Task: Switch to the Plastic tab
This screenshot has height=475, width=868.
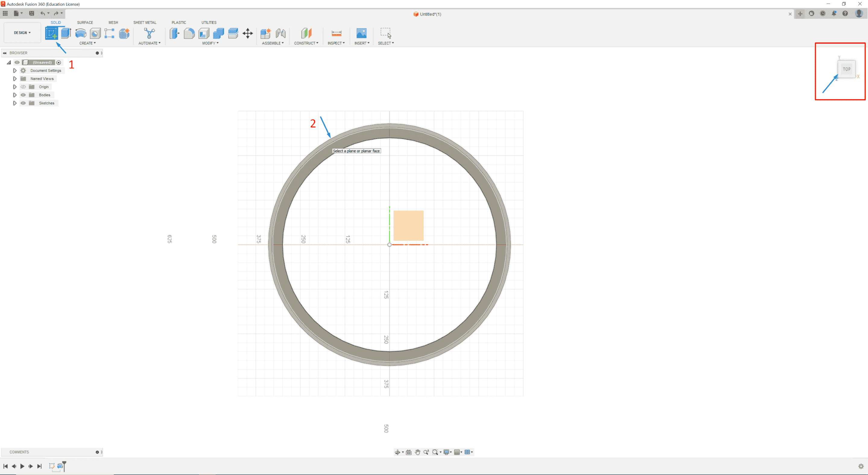Action: [x=178, y=23]
